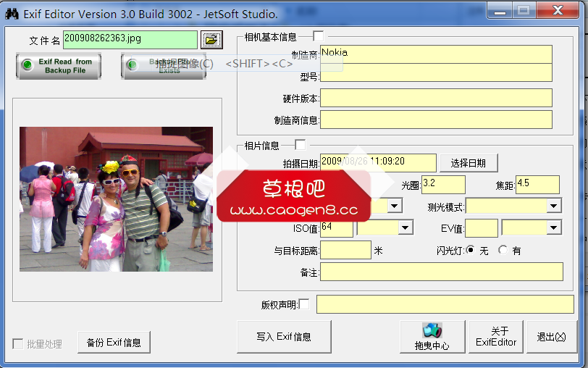The image size is (588, 368).
Task: Toggle the 批量处理 checkbox
Action: tap(17, 343)
